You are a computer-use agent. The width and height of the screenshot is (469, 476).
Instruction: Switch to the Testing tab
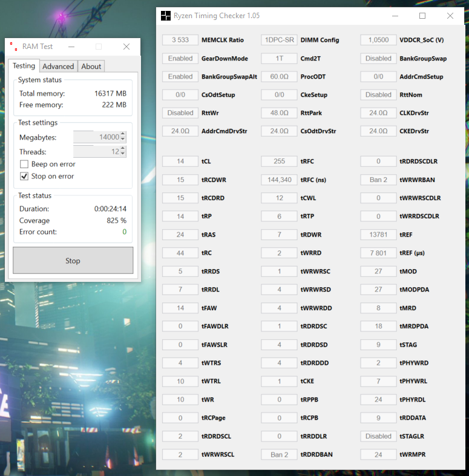click(24, 66)
